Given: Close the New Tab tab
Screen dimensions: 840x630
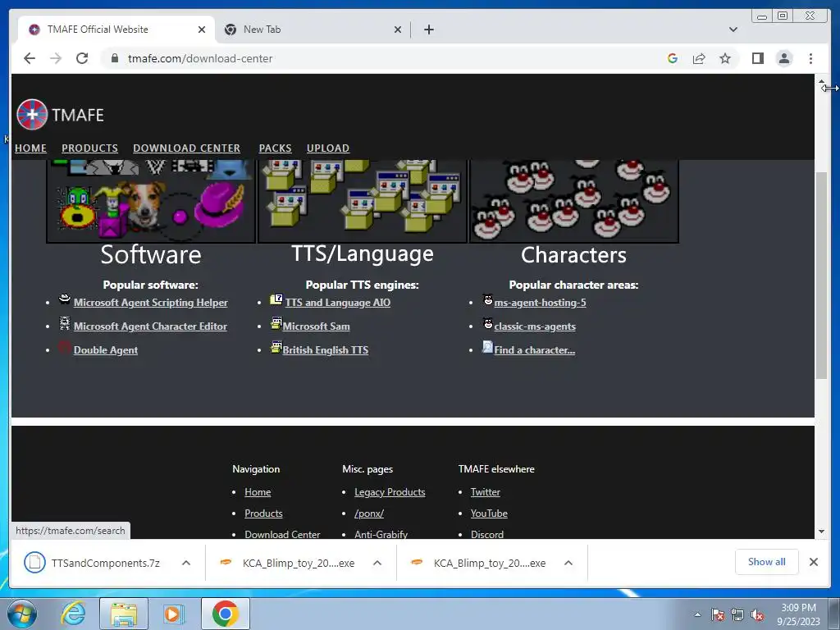Looking at the screenshot, I should pyautogui.click(x=398, y=30).
